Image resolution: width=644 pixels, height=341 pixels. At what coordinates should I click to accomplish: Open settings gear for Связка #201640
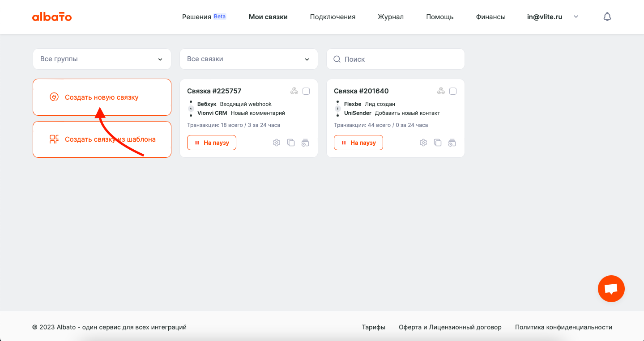(x=423, y=143)
